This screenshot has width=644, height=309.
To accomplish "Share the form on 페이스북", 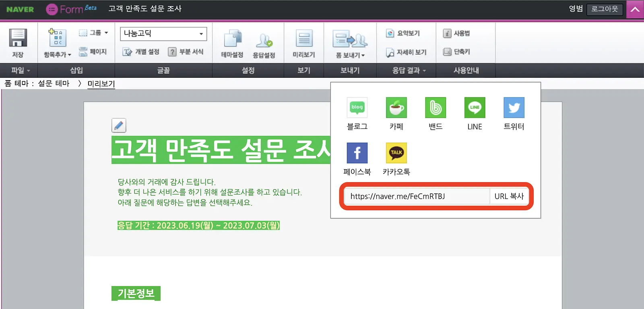I will (357, 153).
